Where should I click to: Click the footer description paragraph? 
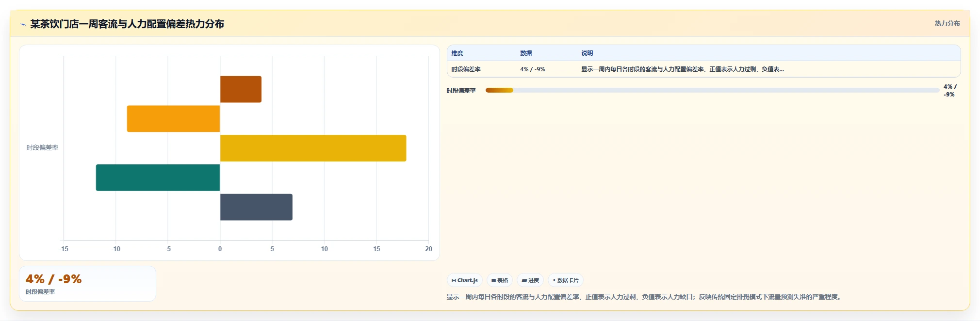click(x=645, y=297)
